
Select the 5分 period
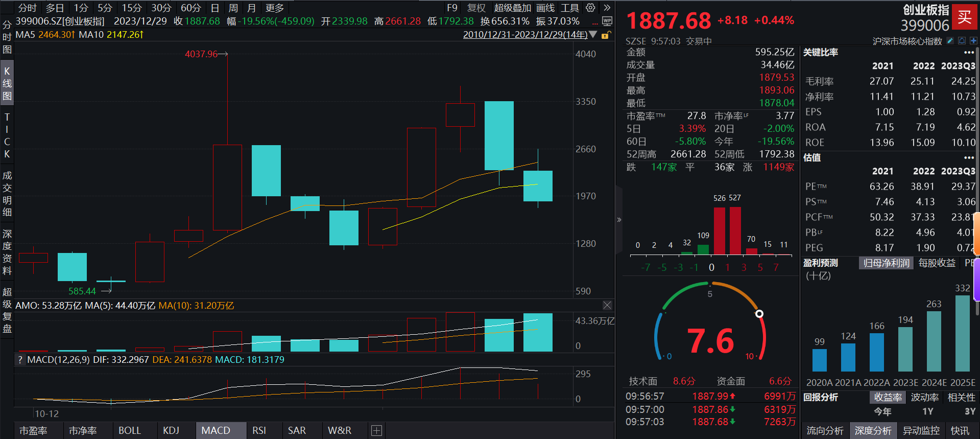pos(105,8)
